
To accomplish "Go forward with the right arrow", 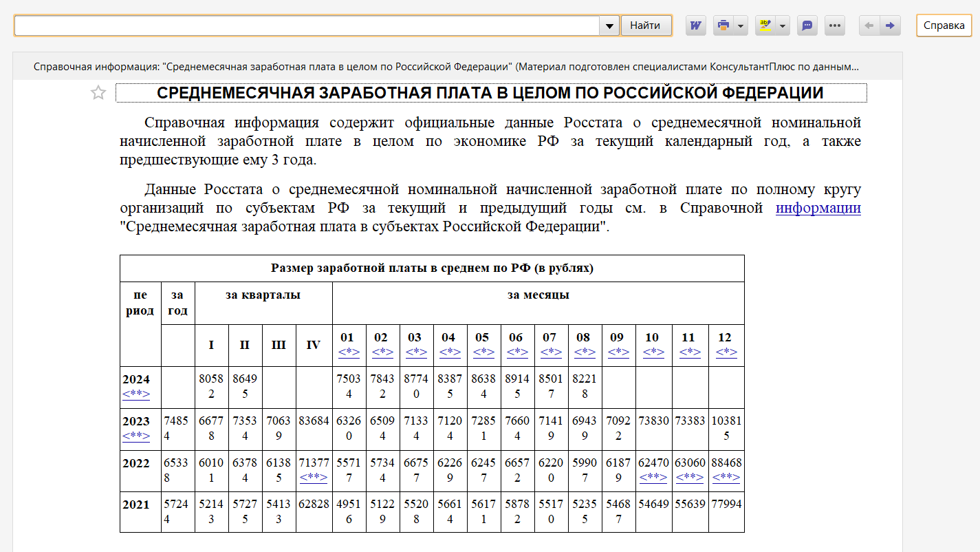I will tap(890, 25).
